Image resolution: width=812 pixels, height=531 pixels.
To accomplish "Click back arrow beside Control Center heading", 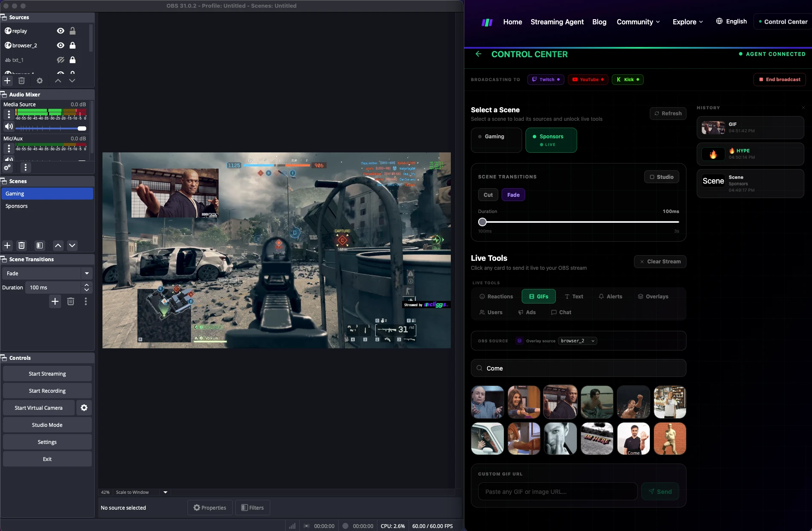I will click(479, 54).
